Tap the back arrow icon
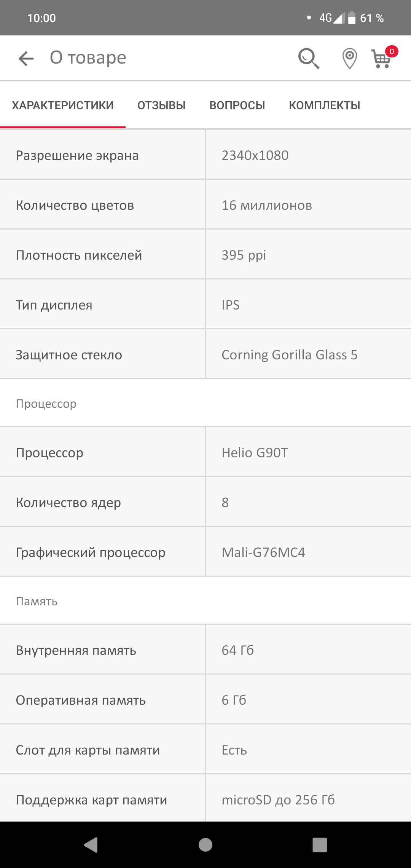Image resolution: width=411 pixels, height=868 pixels. point(26,58)
